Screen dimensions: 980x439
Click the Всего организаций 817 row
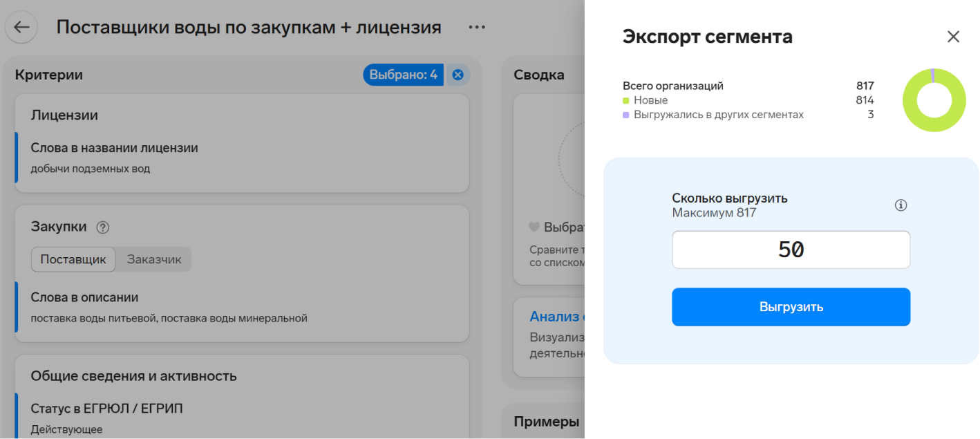coord(748,86)
